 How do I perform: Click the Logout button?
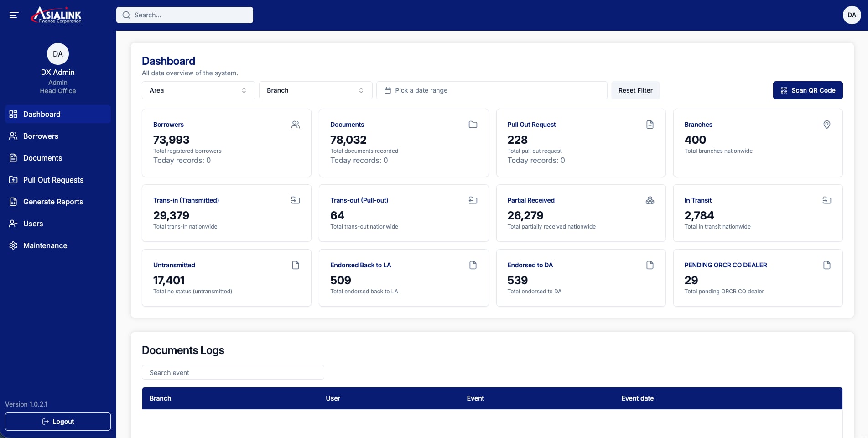(58, 422)
